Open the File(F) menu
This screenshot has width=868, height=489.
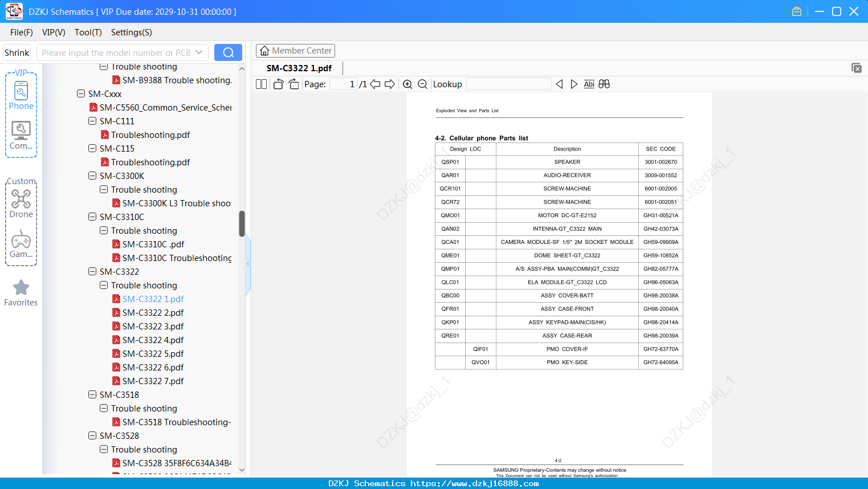pos(22,32)
